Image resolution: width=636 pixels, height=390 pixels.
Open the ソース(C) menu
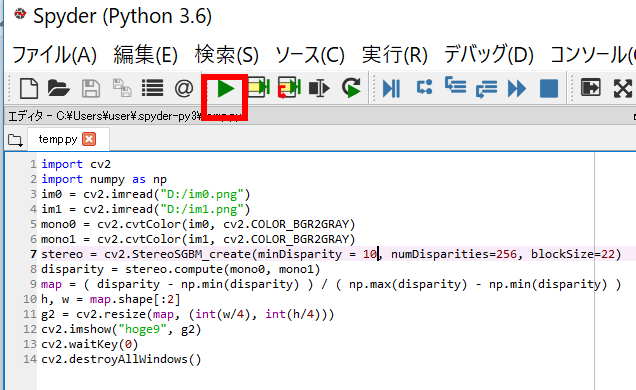coord(310,54)
